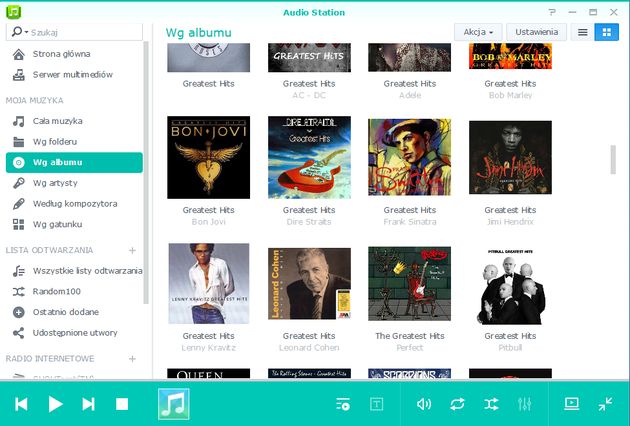Open Serwer multimediów
Viewport: 630px width, 426px height.
74,74
